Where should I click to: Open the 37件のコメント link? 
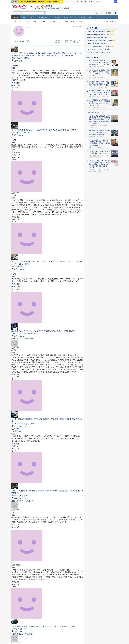coord(20,427)
